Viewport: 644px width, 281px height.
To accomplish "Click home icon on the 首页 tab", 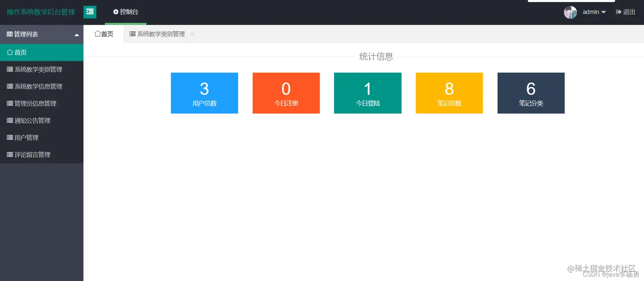I will (x=98, y=34).
